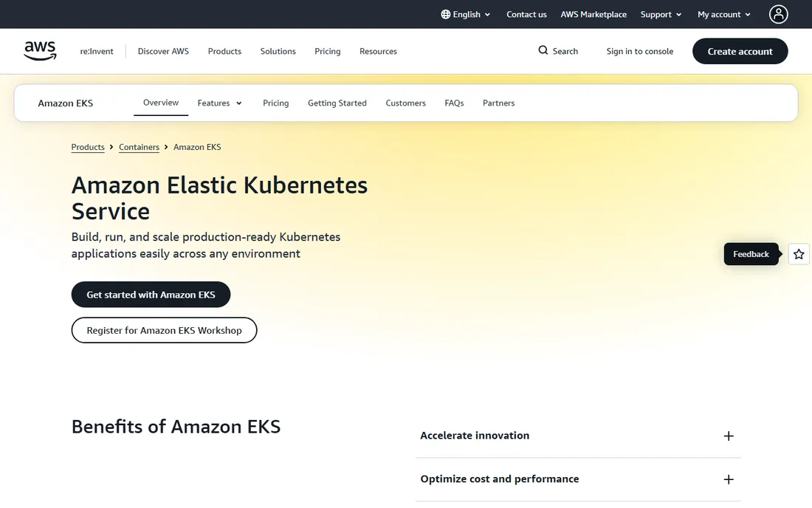Open the FAQs tab

click(x=454, y=103)
